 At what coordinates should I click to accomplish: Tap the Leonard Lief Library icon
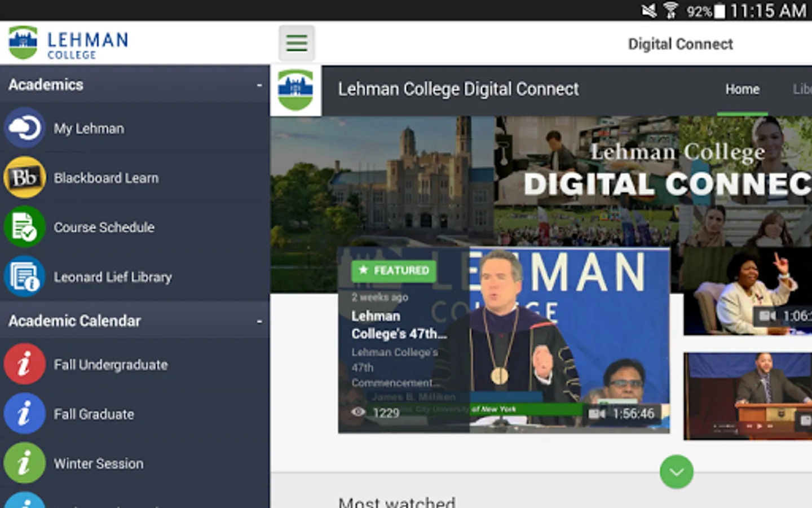[24, 277]
